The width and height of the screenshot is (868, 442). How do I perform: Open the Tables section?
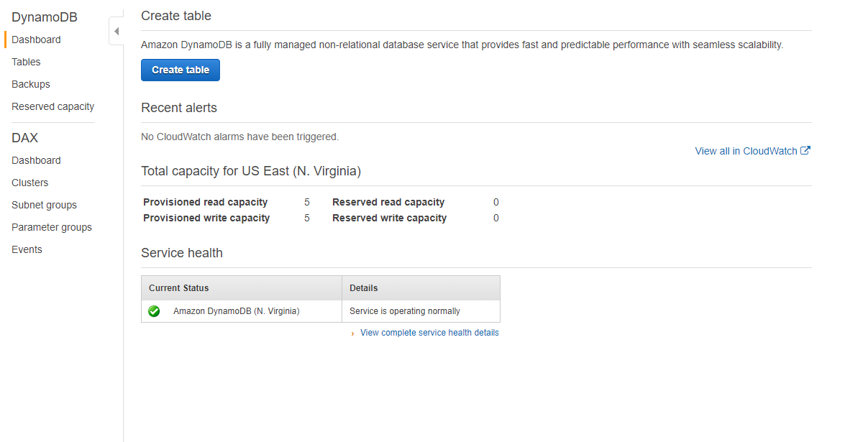pyautogui.click(x=26, y=62)
